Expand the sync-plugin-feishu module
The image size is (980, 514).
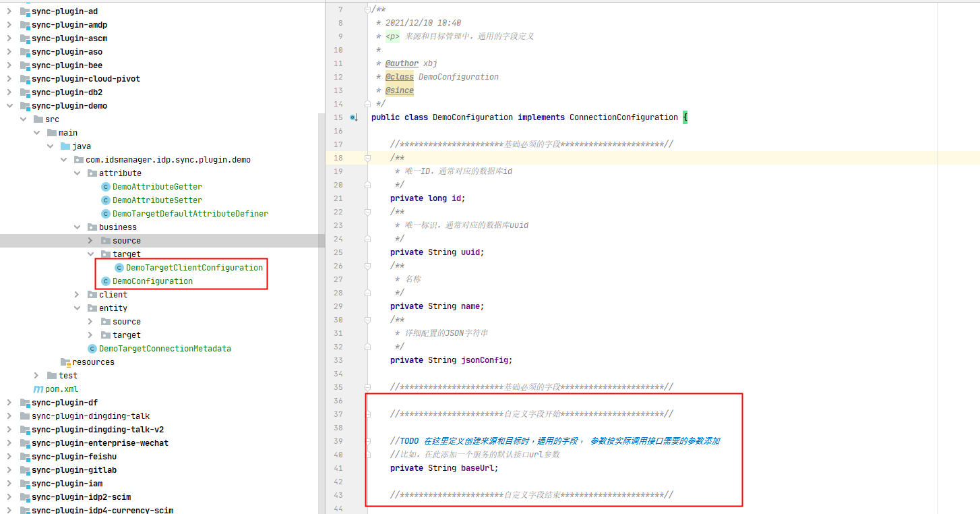tap(9, 457)
